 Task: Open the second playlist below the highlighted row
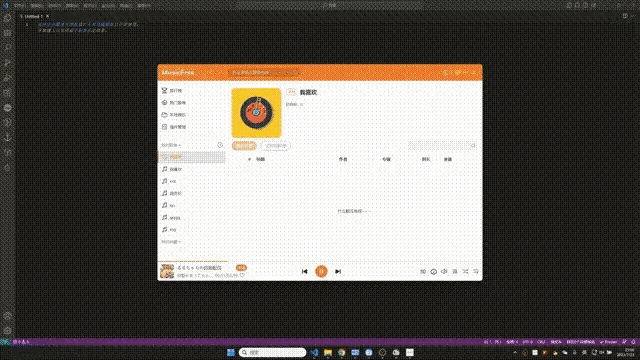coord(191,181)
